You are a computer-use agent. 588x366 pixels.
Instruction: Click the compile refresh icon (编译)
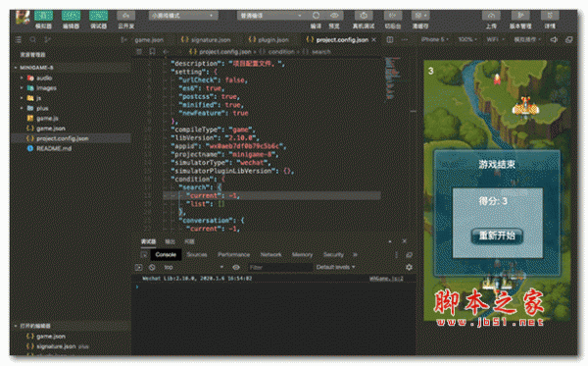[x=316, y=16]
